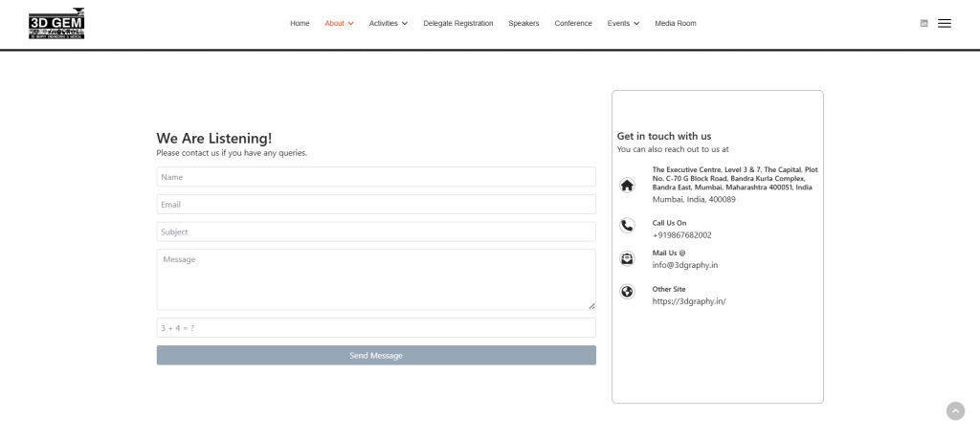Screen dimensions: 980x441
Task: Click the globe Other Site icon
Action: [x=627, y=292]
